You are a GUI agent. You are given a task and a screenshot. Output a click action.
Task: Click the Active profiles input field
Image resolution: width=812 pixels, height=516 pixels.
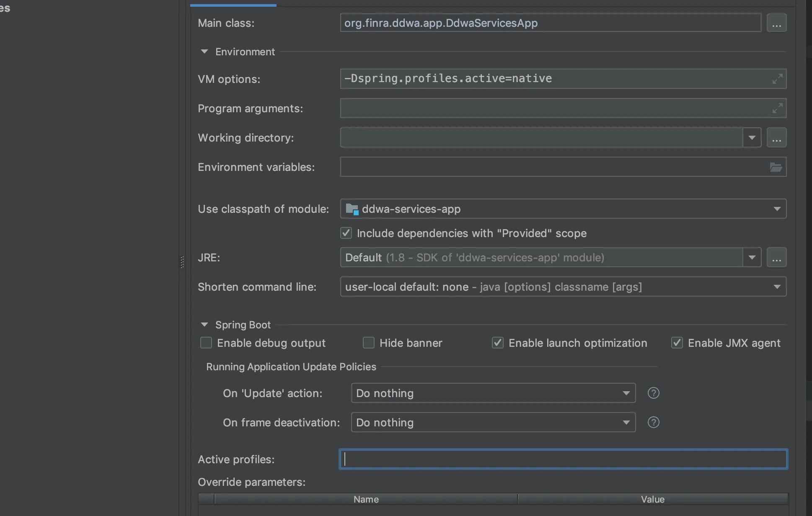tap(563, 459)
